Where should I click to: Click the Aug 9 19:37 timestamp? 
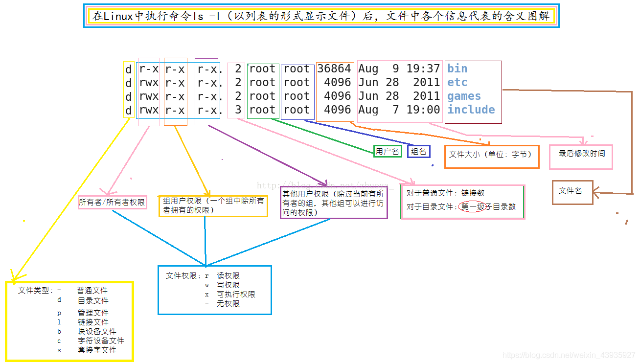[399, 68]
